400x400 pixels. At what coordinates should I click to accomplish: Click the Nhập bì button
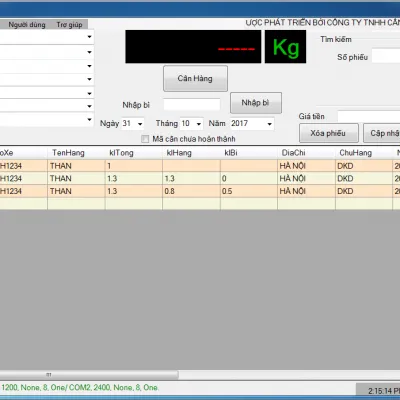[256, 103]
